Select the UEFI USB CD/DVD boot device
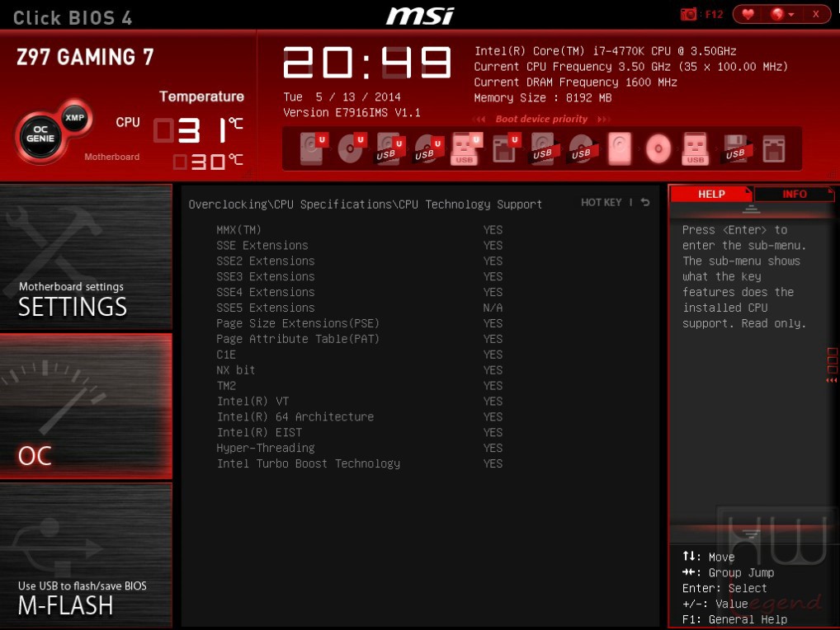 [428, 148]
